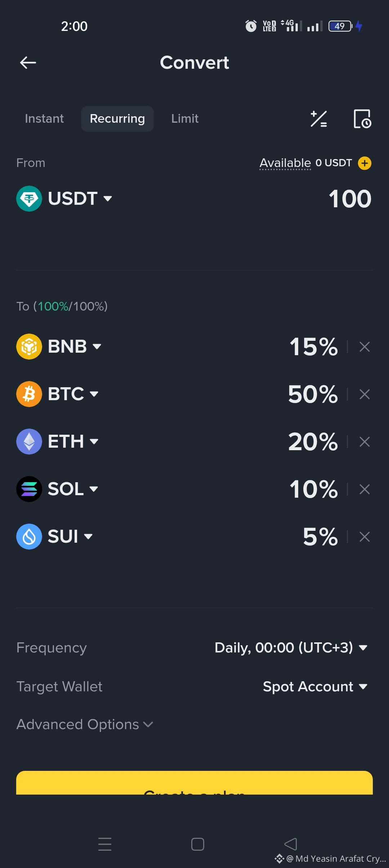This screenshot has width=389, height=868.
Task: Tap the yellow Create a plan button
Action: tap(194, 783)
